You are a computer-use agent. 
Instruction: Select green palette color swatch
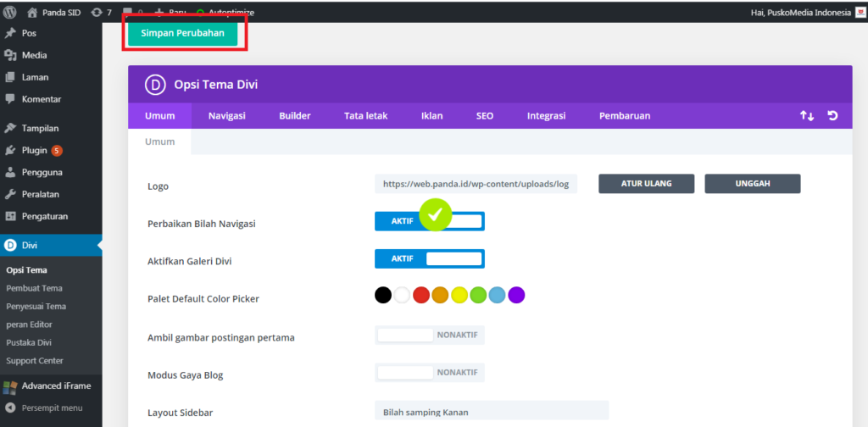pos(478,295)
